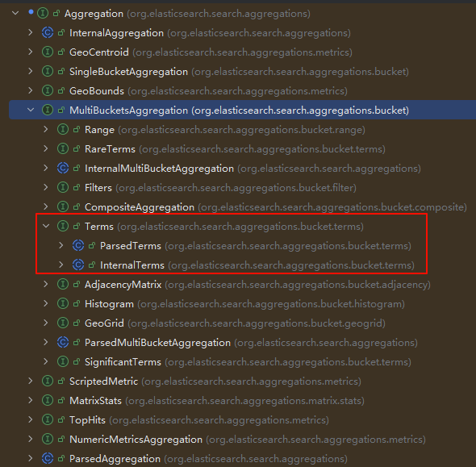Viewport: 476px width, 467px height.
Task: Click the class icon beside ParsedAggregation
Action: (48, 458)
